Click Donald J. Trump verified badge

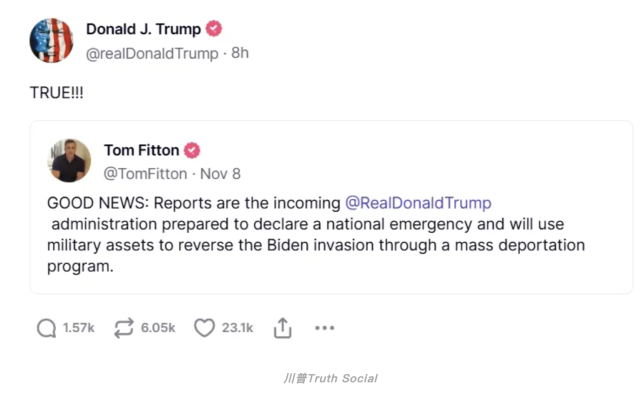pyautogui.click(x=214, y=29)
